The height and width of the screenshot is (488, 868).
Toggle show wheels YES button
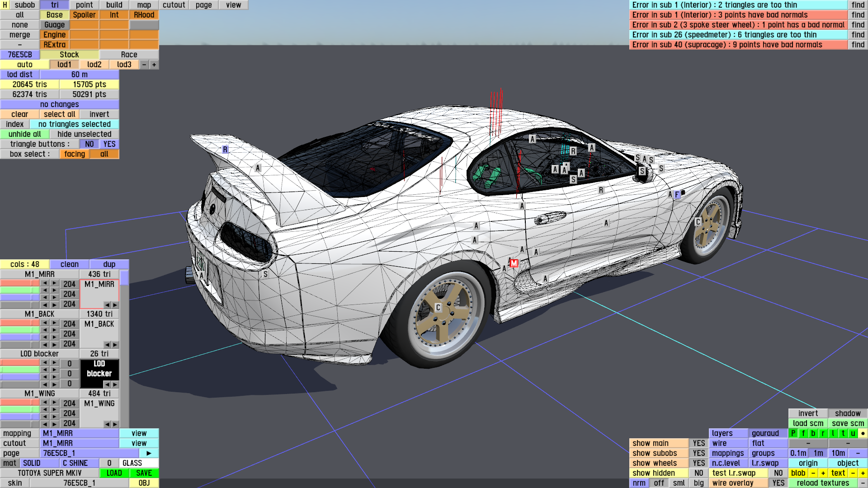coord(698,463)
